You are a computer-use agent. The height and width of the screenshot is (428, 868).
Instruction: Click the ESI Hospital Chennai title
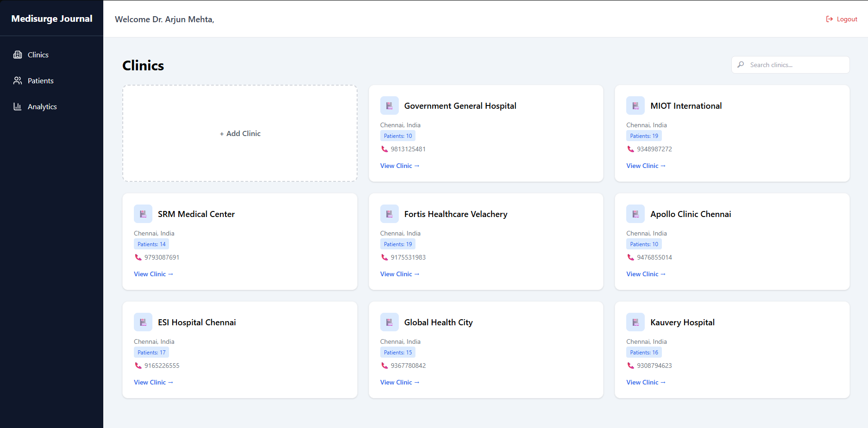pyautogui.click(x=197, y=323)
